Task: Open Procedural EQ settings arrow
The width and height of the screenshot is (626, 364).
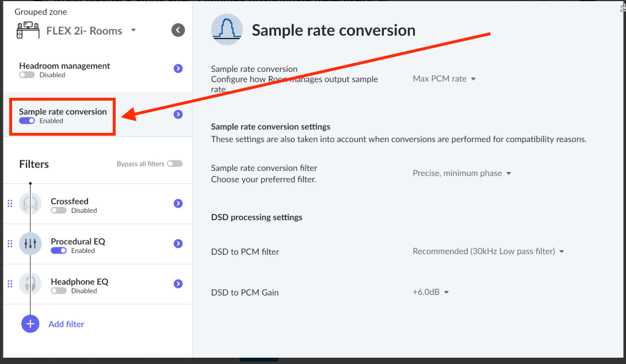Action: 178,243
